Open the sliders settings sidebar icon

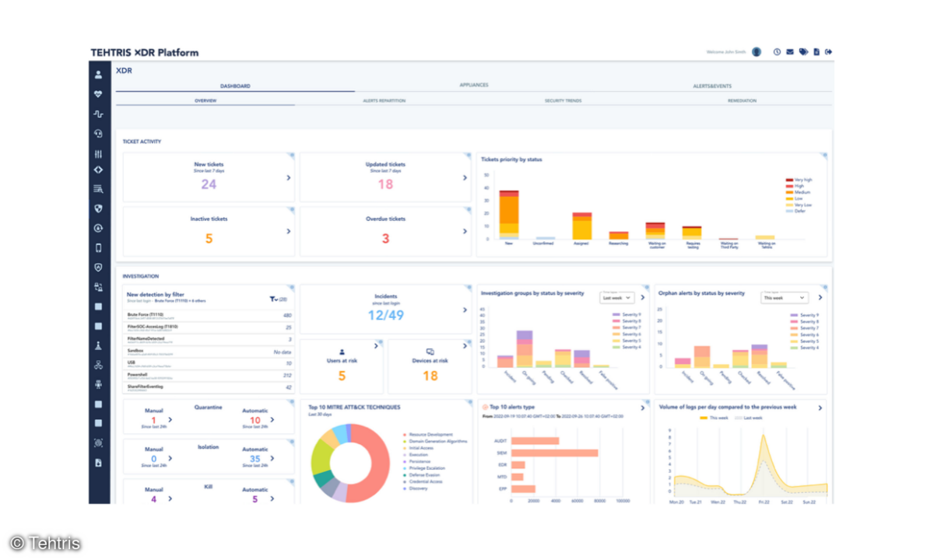click(98, 154)
